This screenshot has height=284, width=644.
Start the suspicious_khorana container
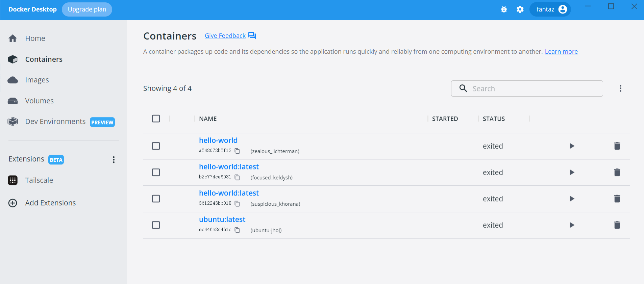point(572,199)
